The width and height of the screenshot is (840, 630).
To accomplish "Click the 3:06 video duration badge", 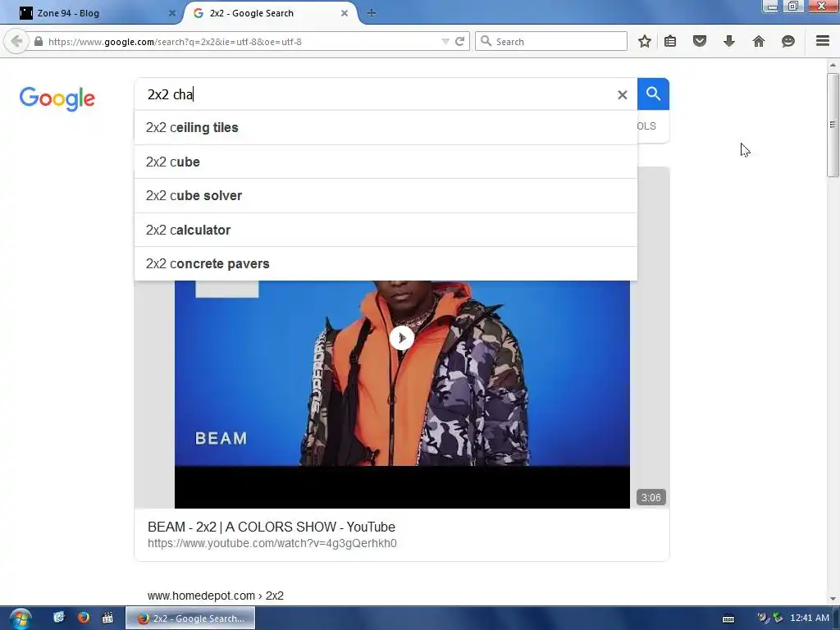I will pyautogui.click(x=651, y=498).
